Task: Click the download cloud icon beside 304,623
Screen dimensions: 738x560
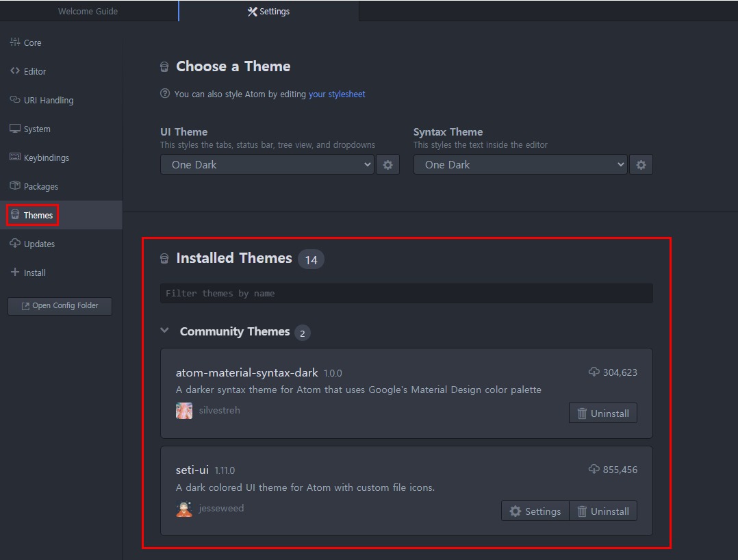Action: click(594, 372)
